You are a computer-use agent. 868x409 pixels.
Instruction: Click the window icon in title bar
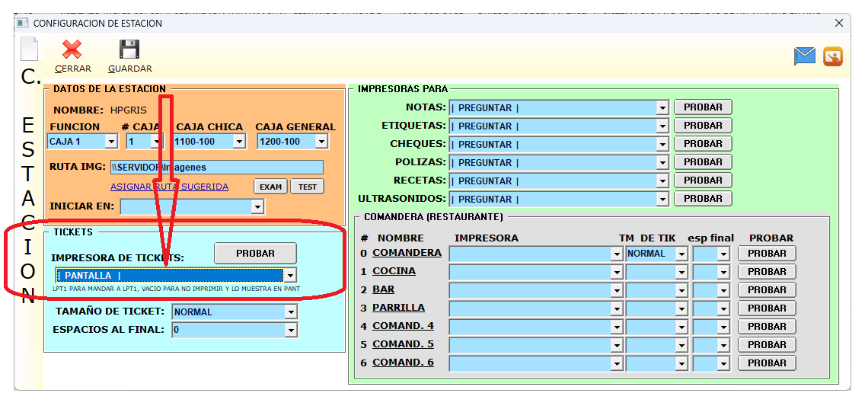(x=23, y=23)
